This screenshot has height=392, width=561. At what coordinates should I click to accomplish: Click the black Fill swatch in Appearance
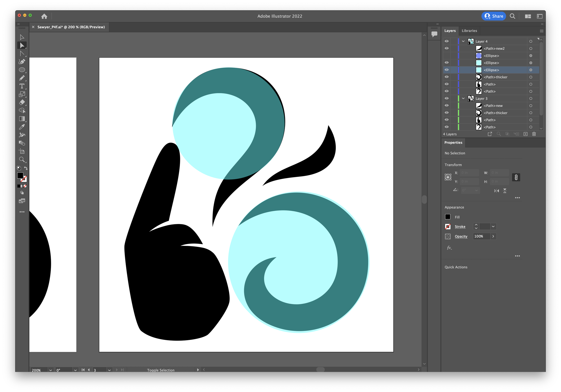(x=448, y=217)
